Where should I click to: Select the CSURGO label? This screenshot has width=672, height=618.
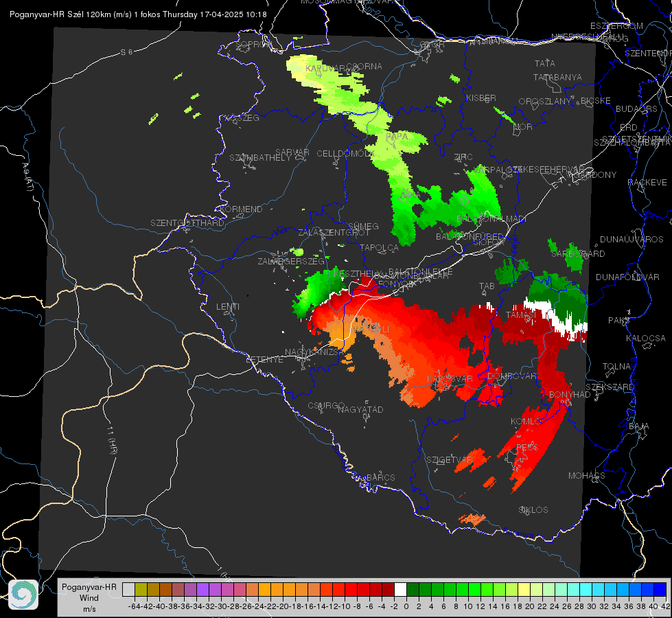(326, 406)
